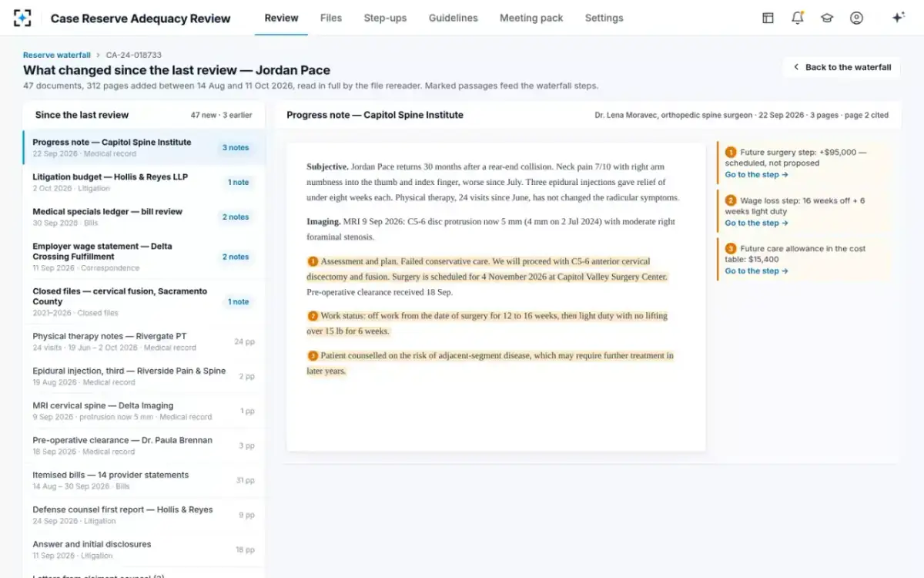Click the app logo icon
Viewport: 924px width, 578px height.
point(23,18)
